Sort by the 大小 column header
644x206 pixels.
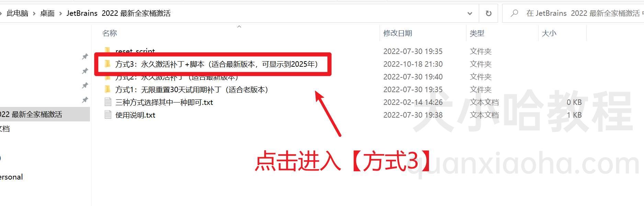pos(549,33)
